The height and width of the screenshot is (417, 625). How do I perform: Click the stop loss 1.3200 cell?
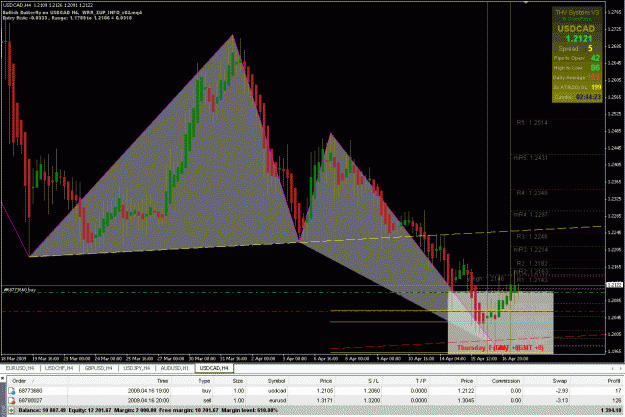pos(373,400)
